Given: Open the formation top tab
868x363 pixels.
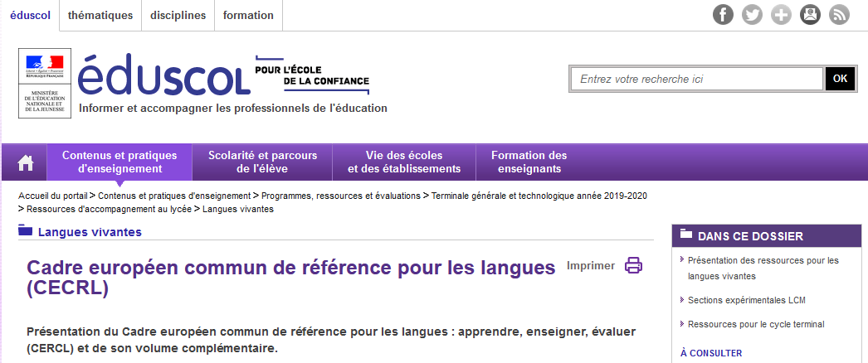Looking at the screenshot, I should point(248,15).
